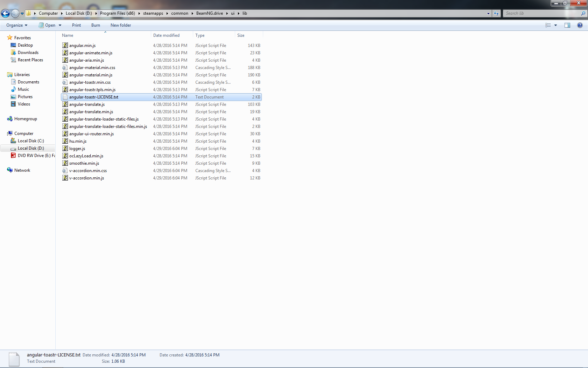Click the Search lib input field
The width and height of the screenshot is (588, 368).
coord(541,13)
